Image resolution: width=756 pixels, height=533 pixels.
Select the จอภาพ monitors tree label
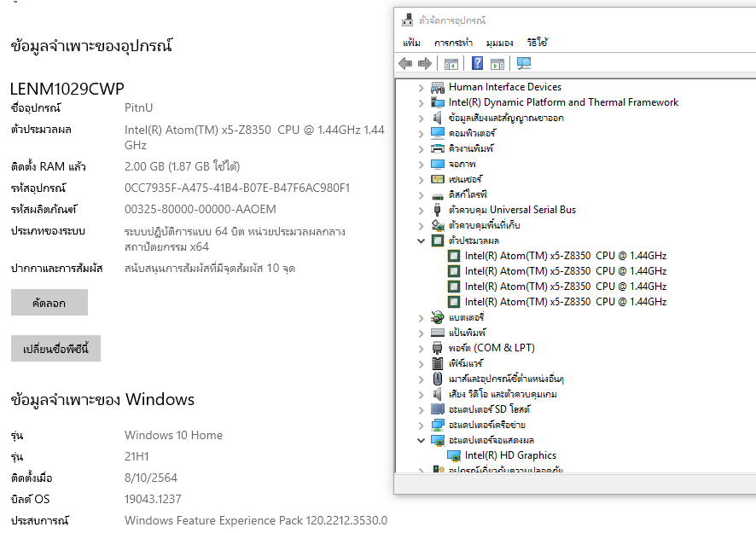[x=462, y=164]
